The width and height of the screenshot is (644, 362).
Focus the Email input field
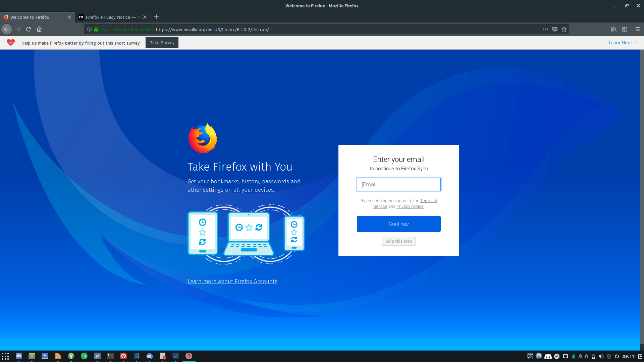(x=398, y=184)
